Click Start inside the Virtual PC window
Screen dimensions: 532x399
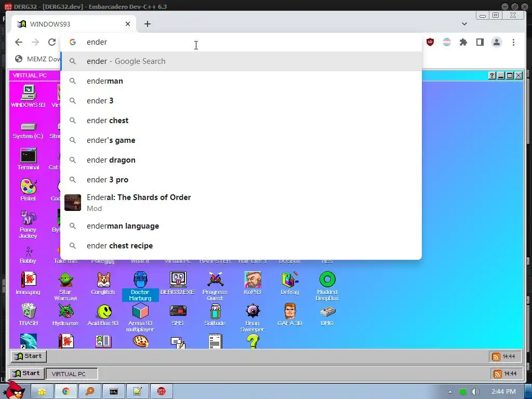pyautogui.click(x=29, y=356)
